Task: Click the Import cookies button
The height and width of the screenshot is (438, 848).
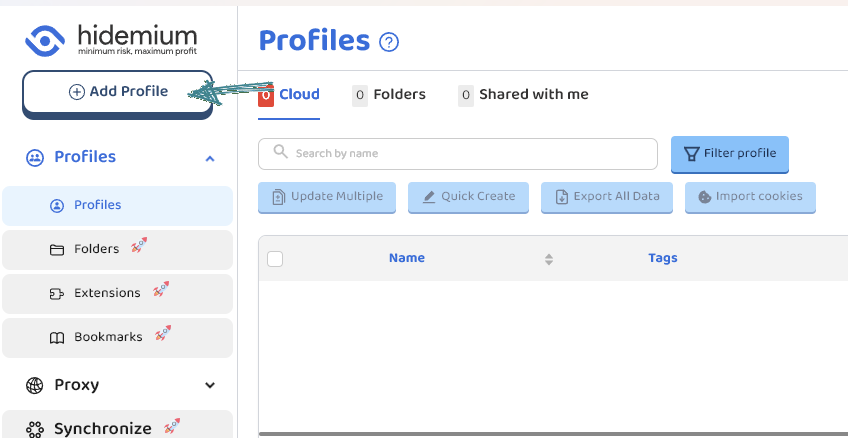Action: pyautogui.click(x=750, y=197)
